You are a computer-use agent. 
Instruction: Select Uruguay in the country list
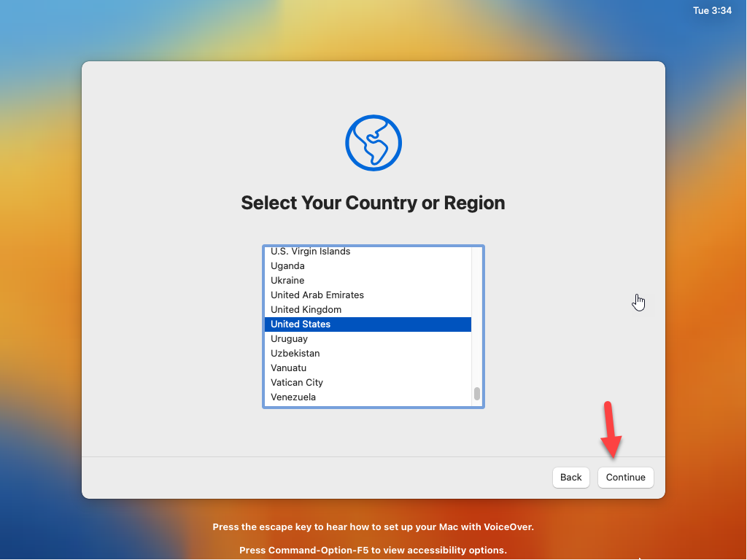368,338
